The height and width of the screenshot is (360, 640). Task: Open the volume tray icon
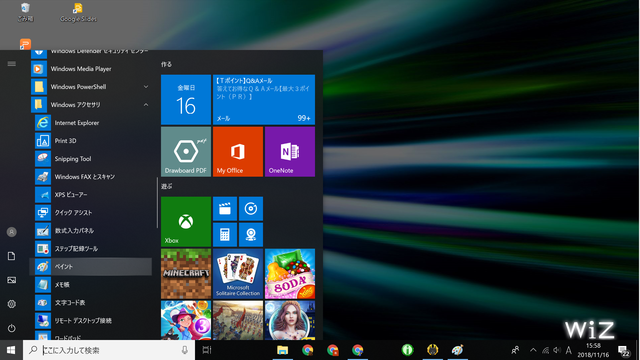[557, 350]
